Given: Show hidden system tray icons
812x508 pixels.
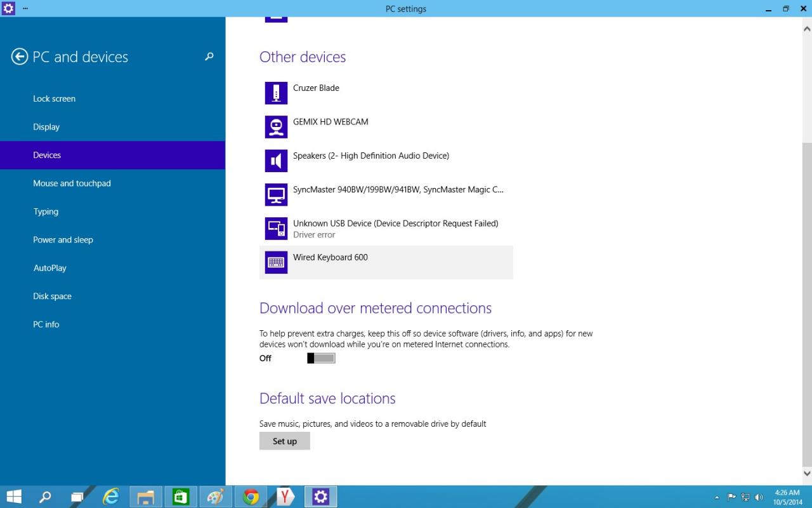Looking at the screenshot, I should coord(717,497).
